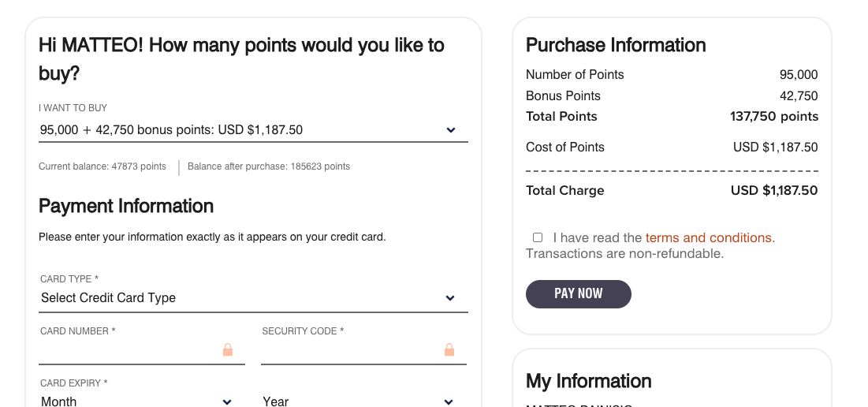The image size is (868, 407).
Task: Click the points amount dropdown chevron
Action: pos(451,130)
